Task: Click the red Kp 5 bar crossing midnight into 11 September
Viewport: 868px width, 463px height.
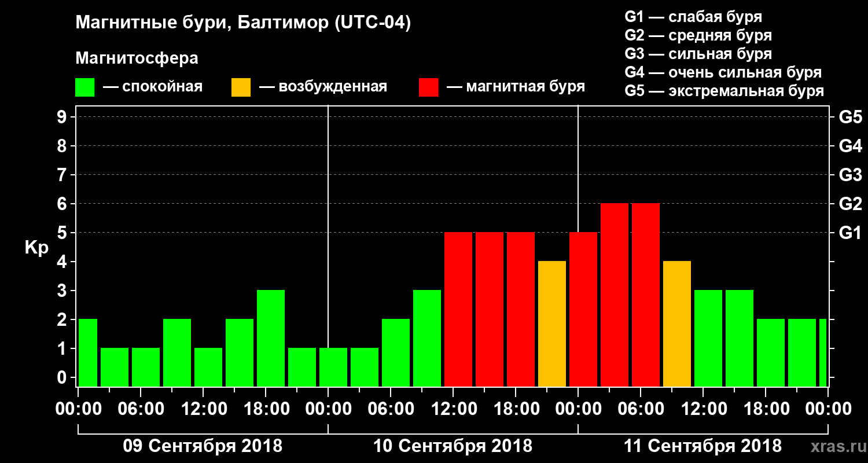Action: [583, 310]
